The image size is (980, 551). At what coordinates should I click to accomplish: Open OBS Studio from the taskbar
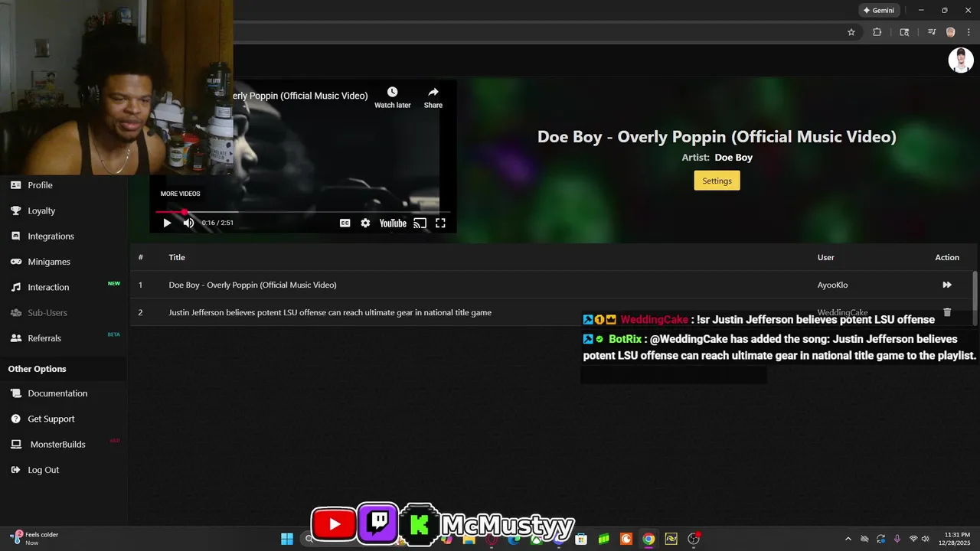[694, 539]
